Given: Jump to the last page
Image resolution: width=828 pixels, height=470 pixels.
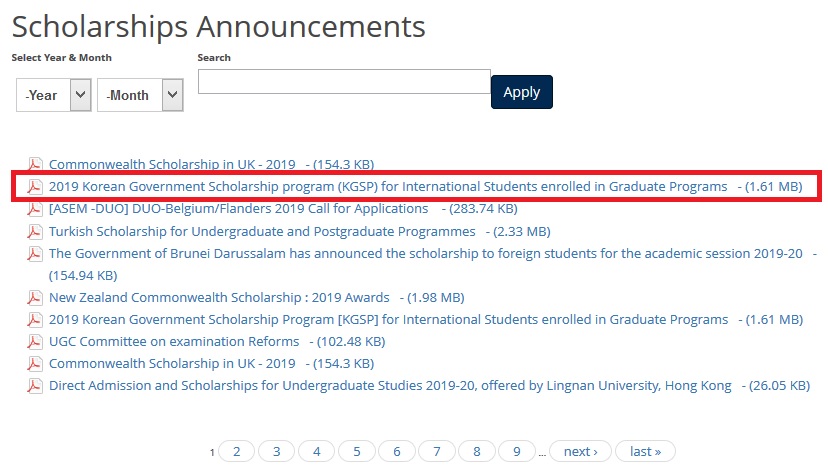Looking at the screenshot, I should [x=645, y=452].
